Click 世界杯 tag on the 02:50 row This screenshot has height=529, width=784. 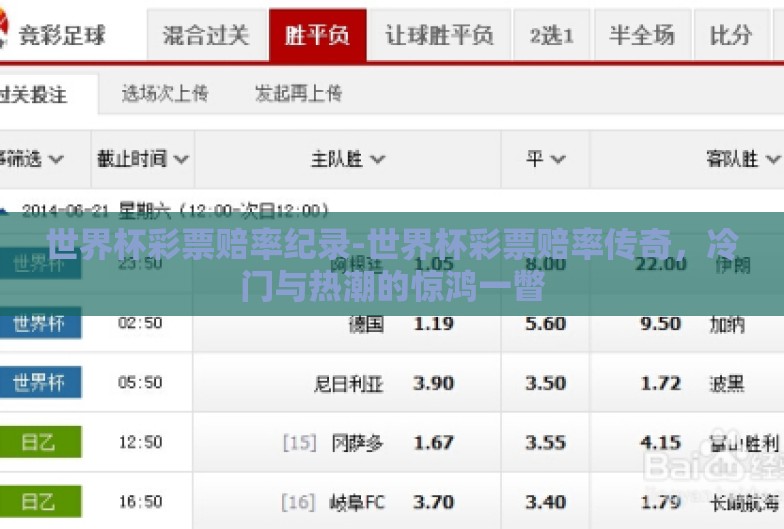(40, 324)
